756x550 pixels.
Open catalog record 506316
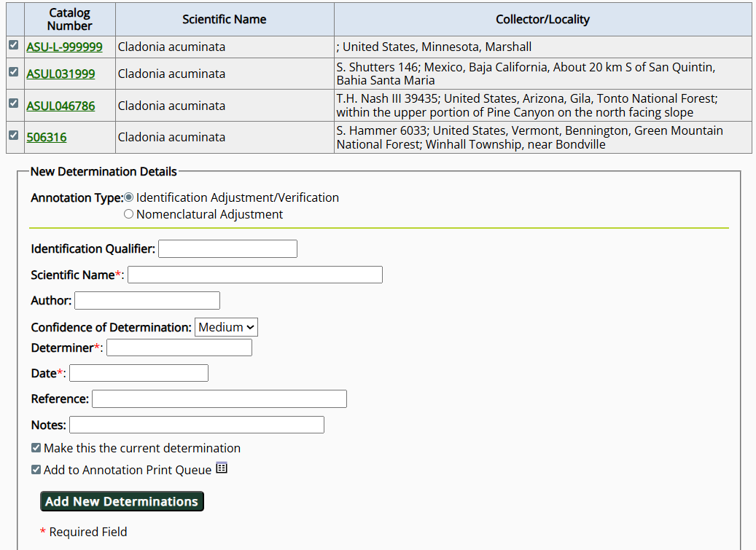46,137
